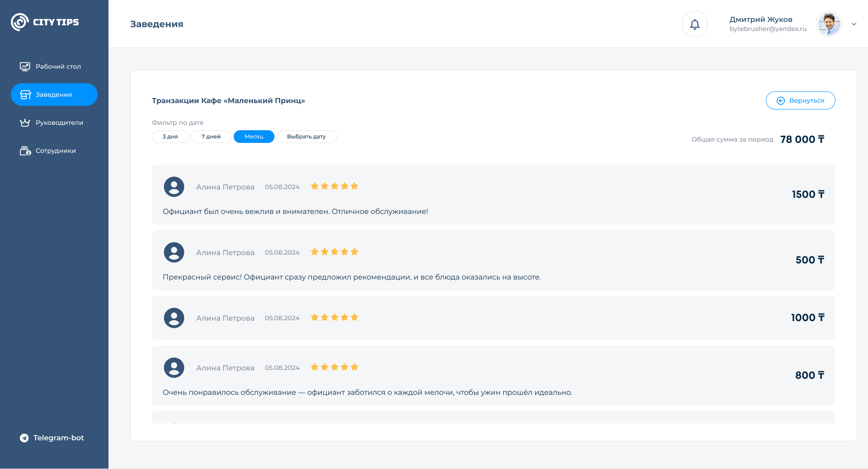The width and height of the screenshot is (868, 469).
Task: Click the Дмитрий Жуков user name
Action: (761, 19)
